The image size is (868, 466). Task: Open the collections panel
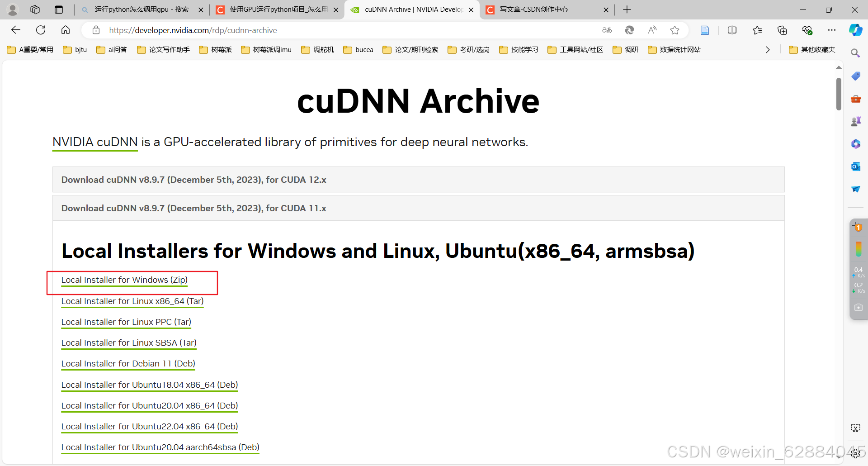point(782,30)
